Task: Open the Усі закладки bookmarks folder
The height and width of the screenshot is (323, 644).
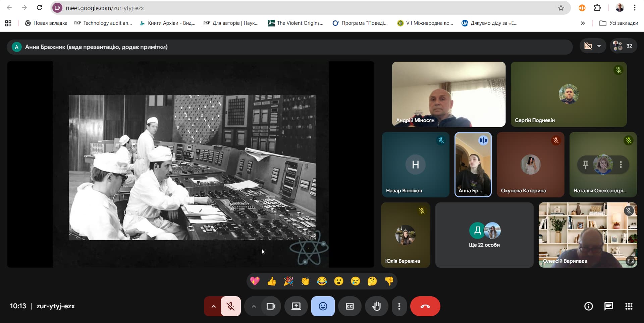Action: pos(619,23)
